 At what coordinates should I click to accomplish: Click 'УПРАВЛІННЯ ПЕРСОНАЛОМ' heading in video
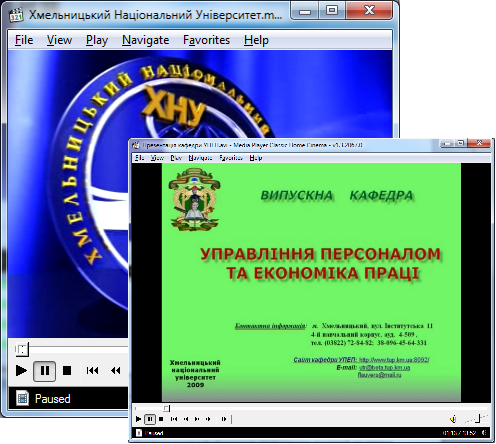click(x=320, y=254)
